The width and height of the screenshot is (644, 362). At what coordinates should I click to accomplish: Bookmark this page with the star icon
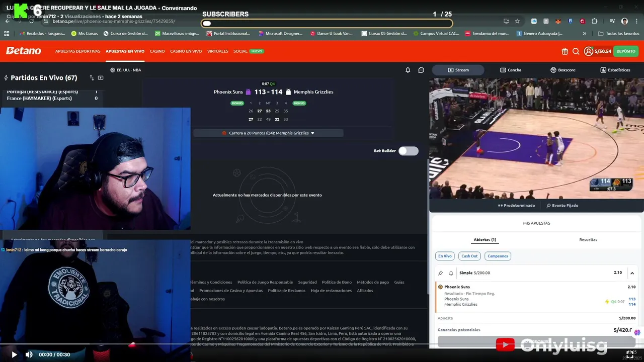click(517, 21)
